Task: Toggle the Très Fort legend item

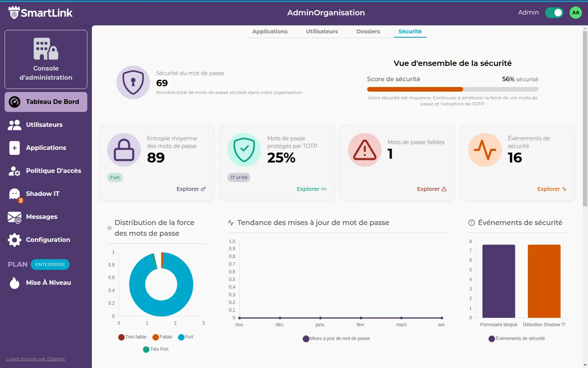Action: click(156, 349)
